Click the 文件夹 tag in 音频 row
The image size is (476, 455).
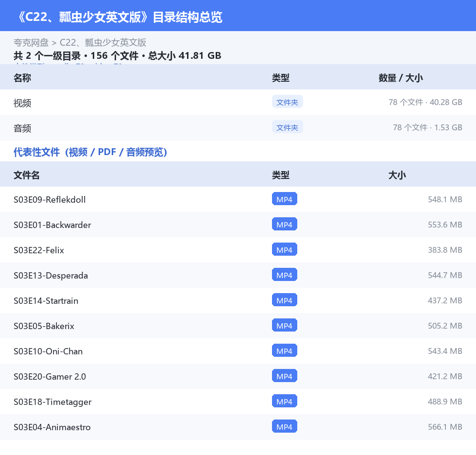tap(287, 127)
